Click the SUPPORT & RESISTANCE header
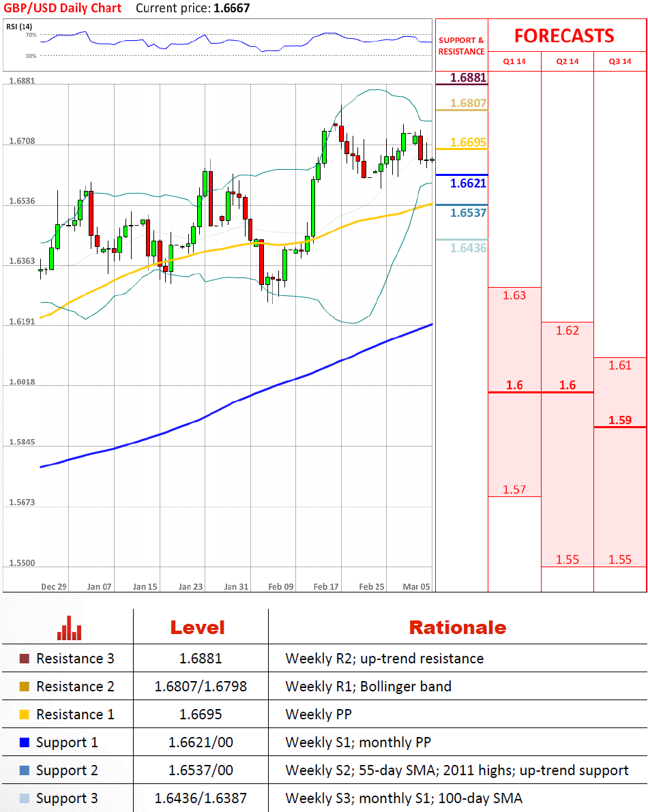This screenshot has width=648, height=812. 462,46
